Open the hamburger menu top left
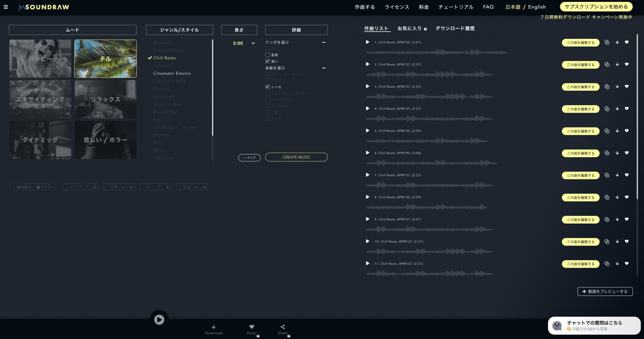Viewport: 644px width, 339px height. pos(6,7)
